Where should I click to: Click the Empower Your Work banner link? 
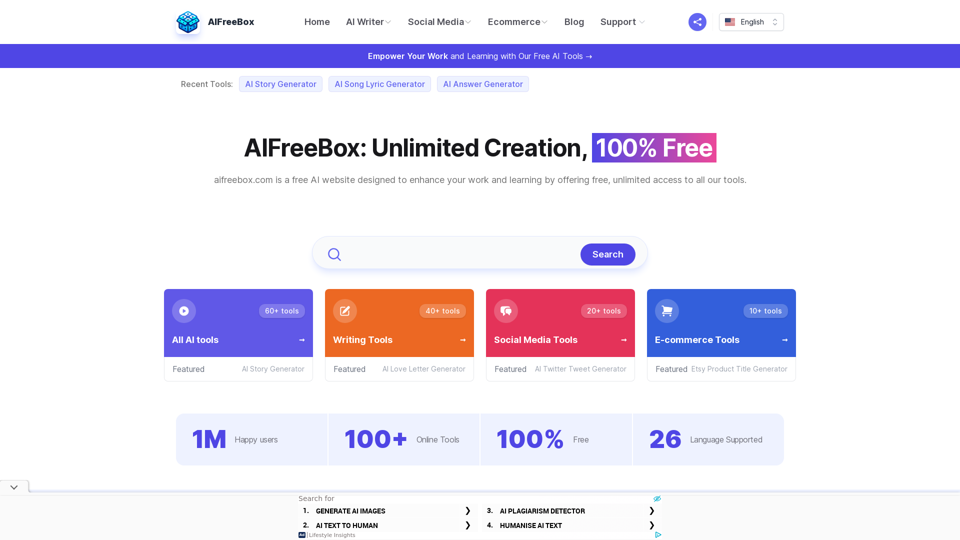coord(480,56)
